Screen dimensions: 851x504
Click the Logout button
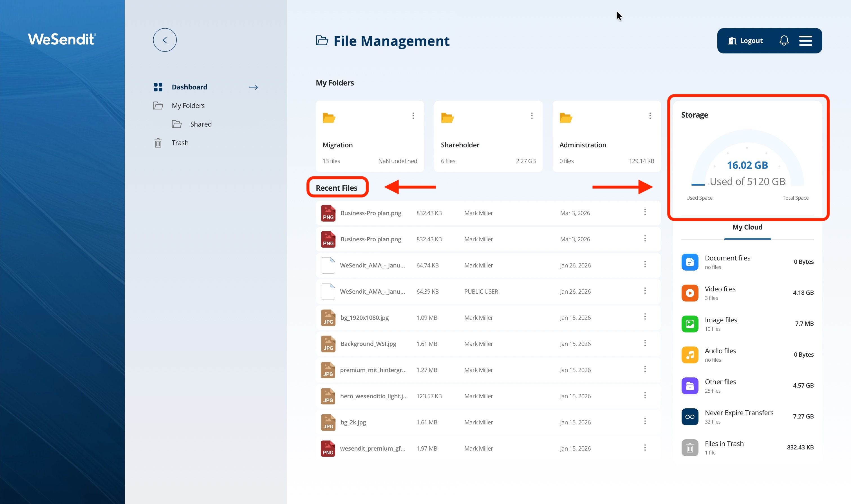[745, 41]
